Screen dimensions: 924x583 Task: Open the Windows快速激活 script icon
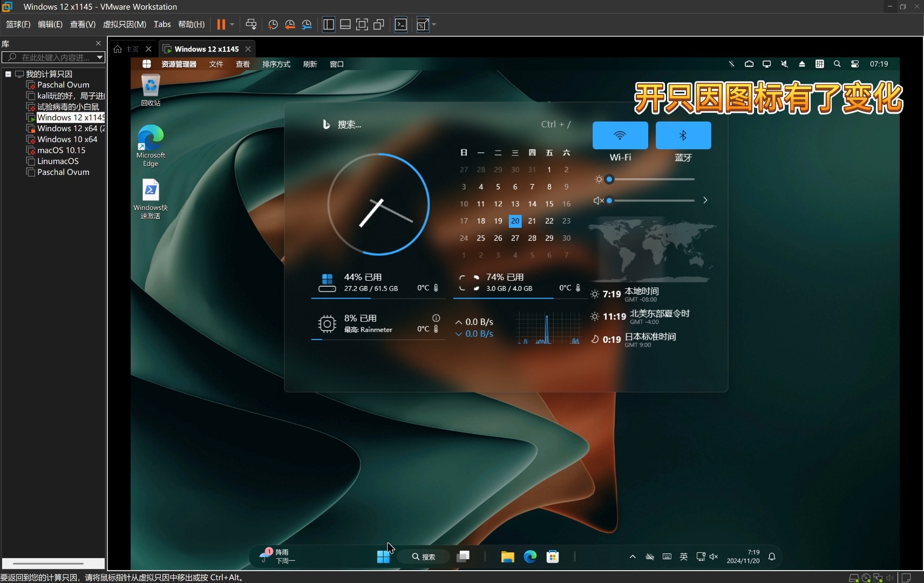(x=151, y=199)
